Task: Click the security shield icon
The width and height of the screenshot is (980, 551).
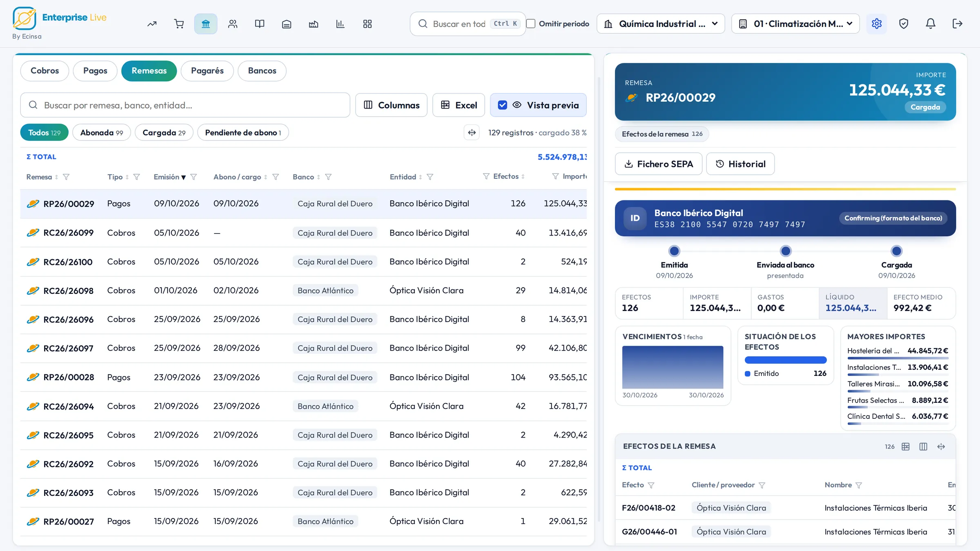Action: 904,24
